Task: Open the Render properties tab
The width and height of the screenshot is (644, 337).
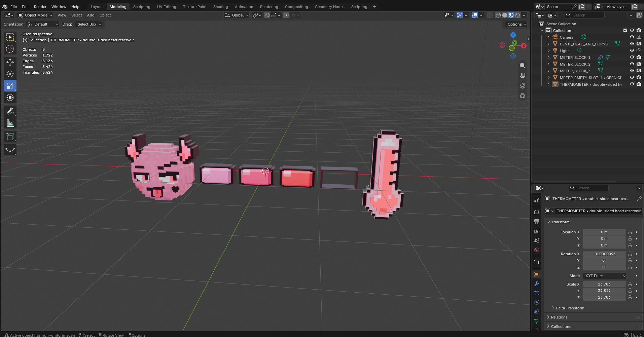Action: (x=537, y=212)
